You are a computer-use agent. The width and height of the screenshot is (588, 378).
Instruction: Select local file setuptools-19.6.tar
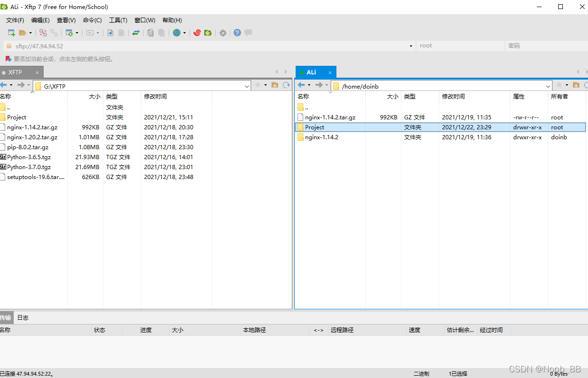tap(36, 177)
